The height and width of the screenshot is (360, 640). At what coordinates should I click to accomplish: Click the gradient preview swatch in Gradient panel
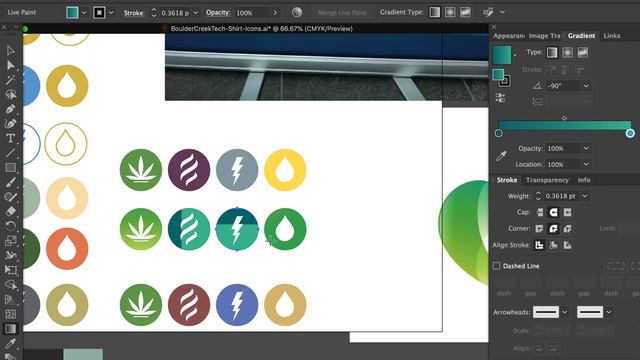point(502,55)
